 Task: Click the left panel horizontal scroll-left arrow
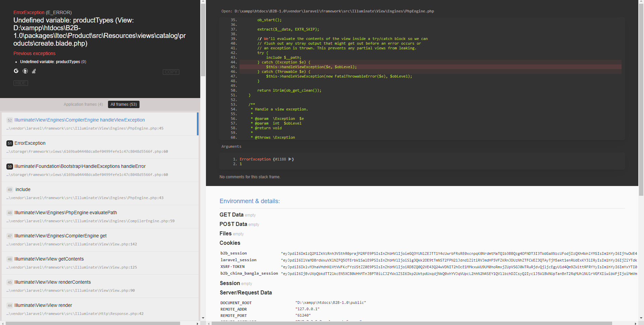click(2, 323)
